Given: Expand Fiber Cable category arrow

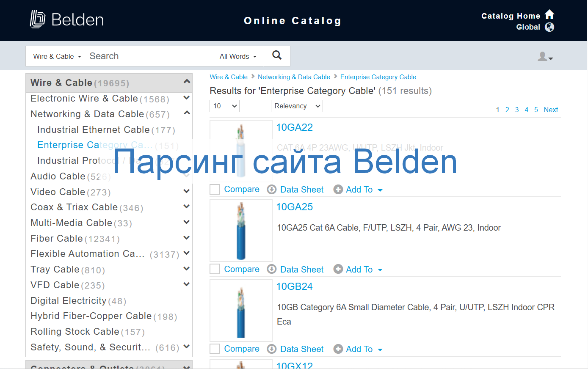Looking at the screenshot, I should pos(186,238).
